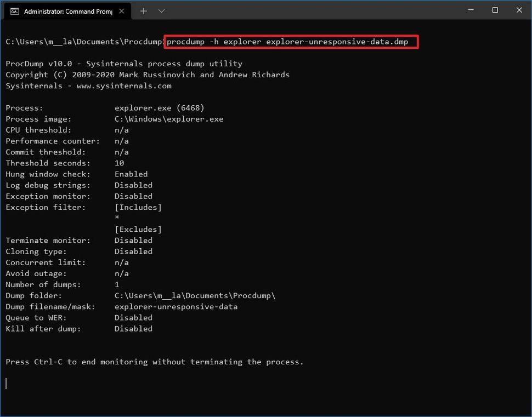Close the Administrator: Command Prompt tab
Image resolution: width=532 pixels, height=417 pixels.
[122, 10]
